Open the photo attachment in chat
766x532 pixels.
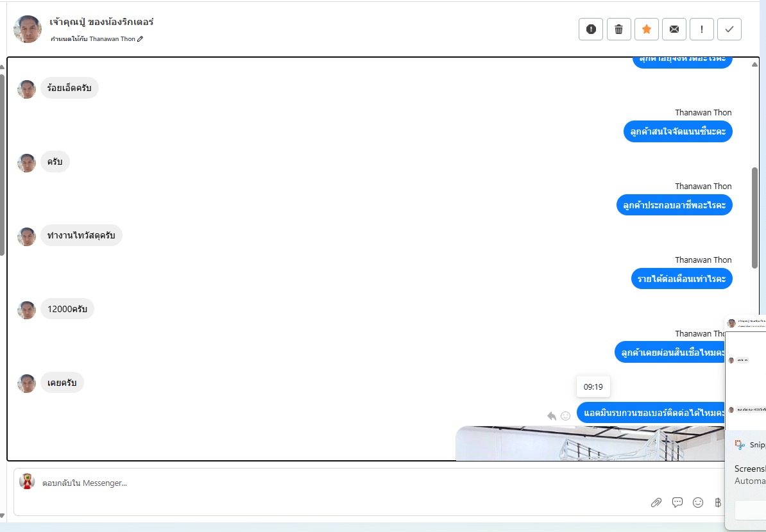(x=590, y=443)
